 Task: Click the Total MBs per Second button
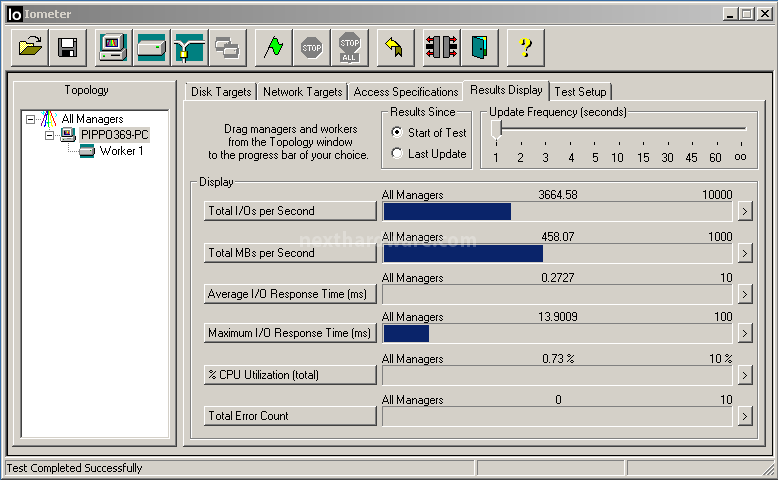290,253
